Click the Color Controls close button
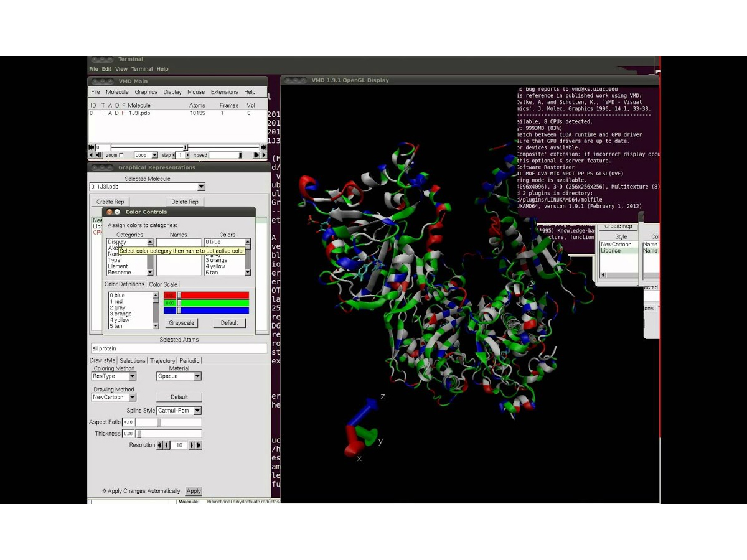747x560 pixels. [110, 212]
